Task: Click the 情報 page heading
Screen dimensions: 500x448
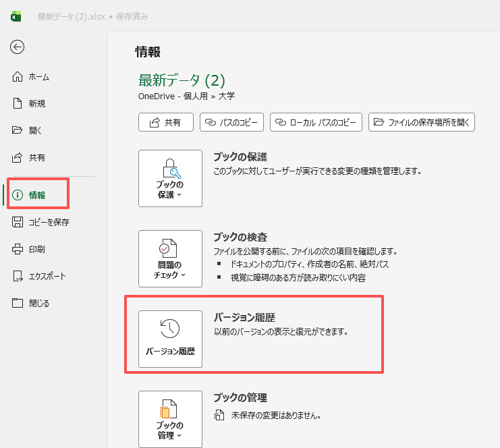Action: coord(148,52)
